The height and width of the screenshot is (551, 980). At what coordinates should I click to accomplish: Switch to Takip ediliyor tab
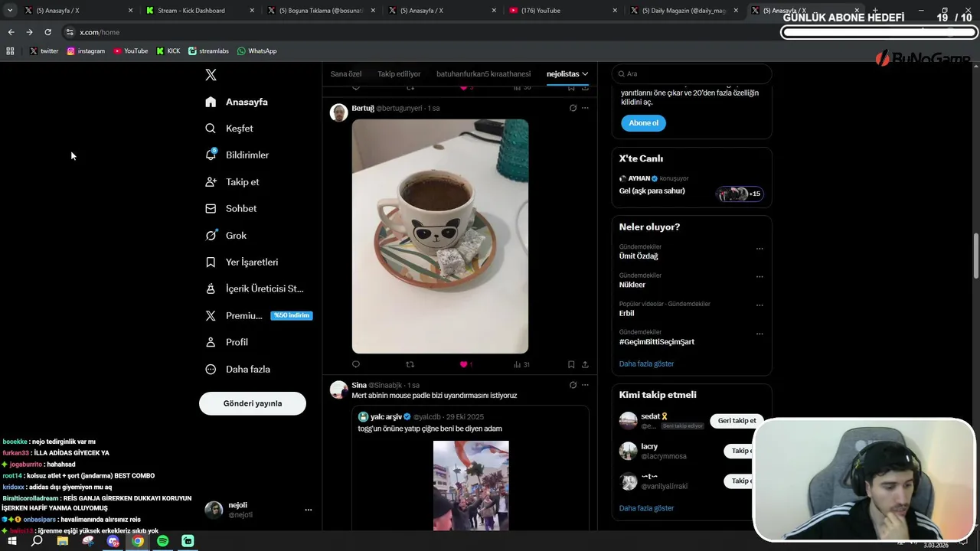(x=399, y=73)
